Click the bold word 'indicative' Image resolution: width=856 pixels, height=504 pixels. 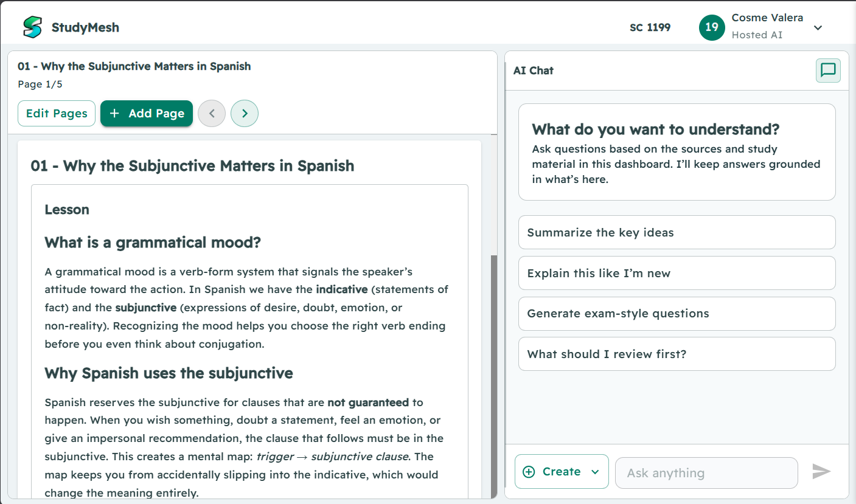pos(342,289)
